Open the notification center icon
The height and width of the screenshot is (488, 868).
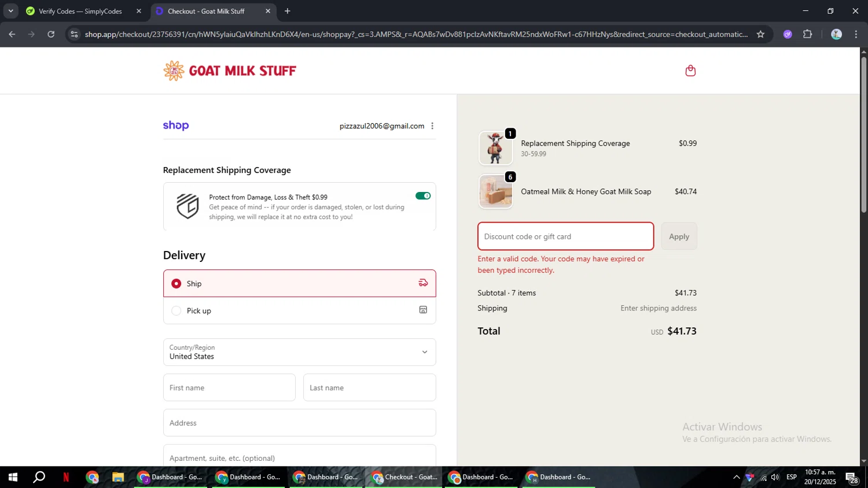852,478
